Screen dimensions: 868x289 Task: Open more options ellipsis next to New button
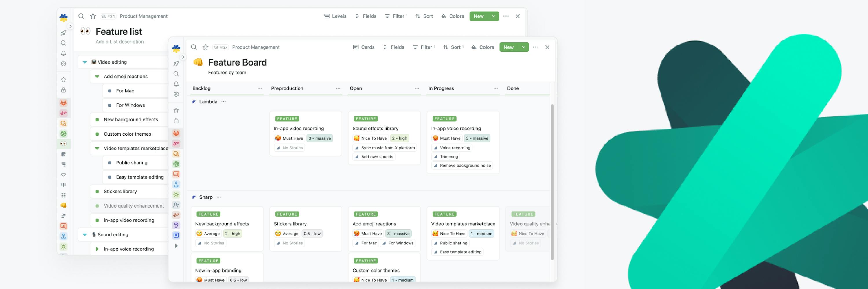(536, 47)
